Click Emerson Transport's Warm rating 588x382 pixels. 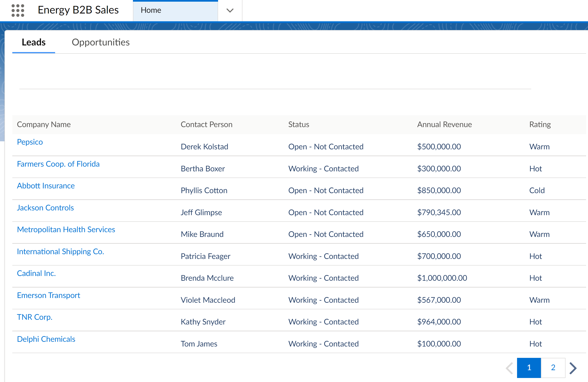[539, 300]
